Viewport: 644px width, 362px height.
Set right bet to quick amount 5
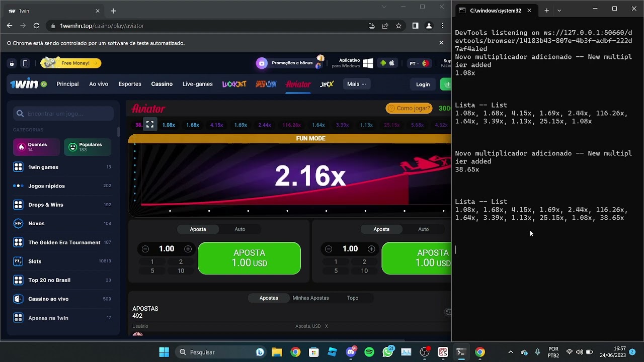[x=336, y=270]
